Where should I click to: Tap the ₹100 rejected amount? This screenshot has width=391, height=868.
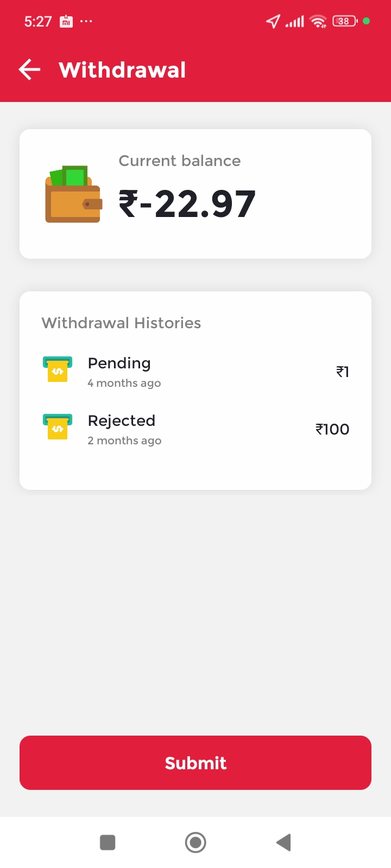coord(332,429)
